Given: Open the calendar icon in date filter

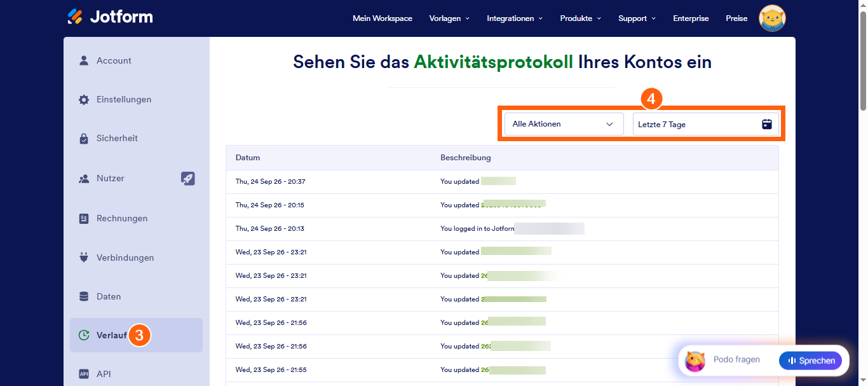Looking at the screenshot, I should 767,124.
